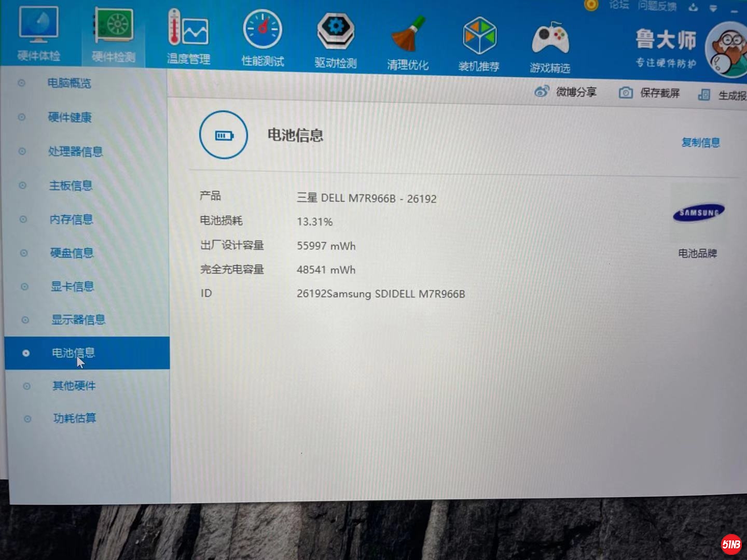
Task: Click the 微博分享 Weibo share icon
Action: pos(542,92)
